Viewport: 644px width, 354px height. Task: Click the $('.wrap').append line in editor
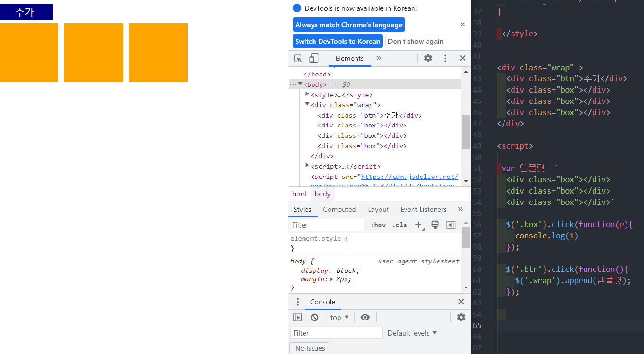(x=573, y=281)
